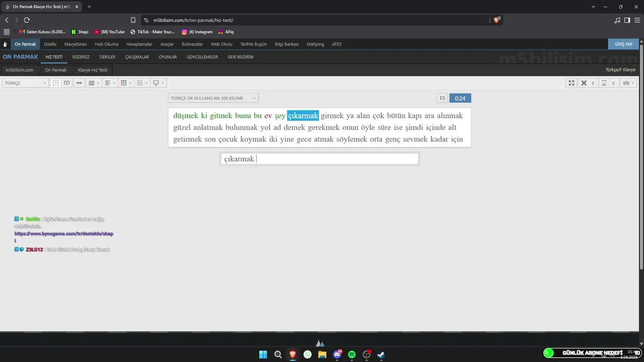Toggle the single-line text view icon
The width and height of the screenshot is (644, 362).
[x=56, y=83]
